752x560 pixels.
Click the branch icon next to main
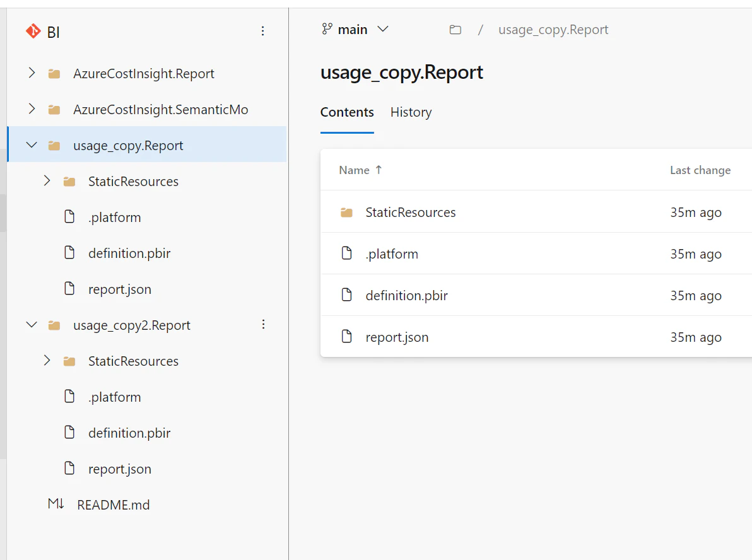(x=327, y=29)
